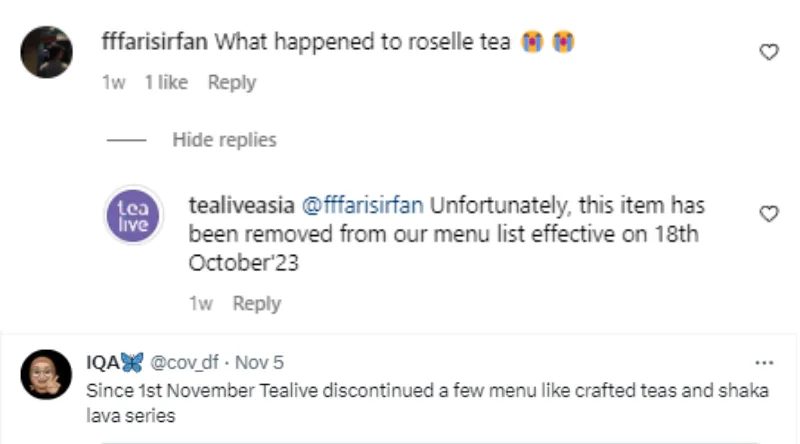Open fffarisirfan's profile picture
Screen dimensions: 800x444
[x=46, y=52]
